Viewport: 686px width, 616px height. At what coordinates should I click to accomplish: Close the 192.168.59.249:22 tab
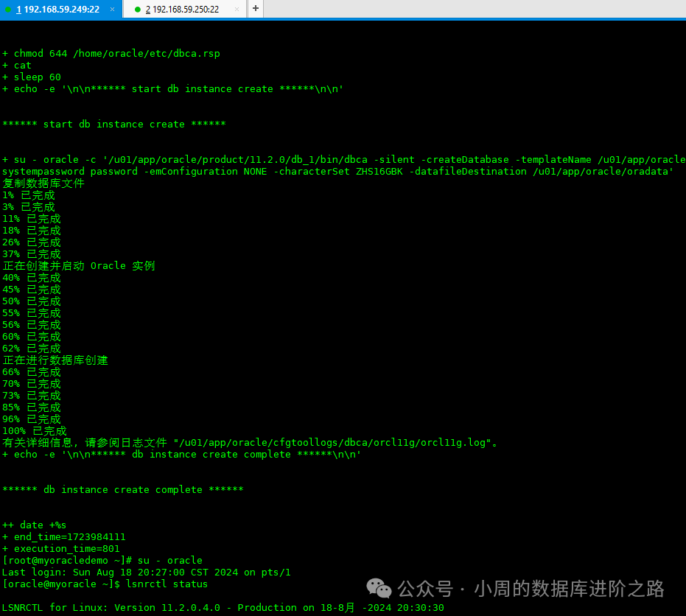(x=113, y=9)
